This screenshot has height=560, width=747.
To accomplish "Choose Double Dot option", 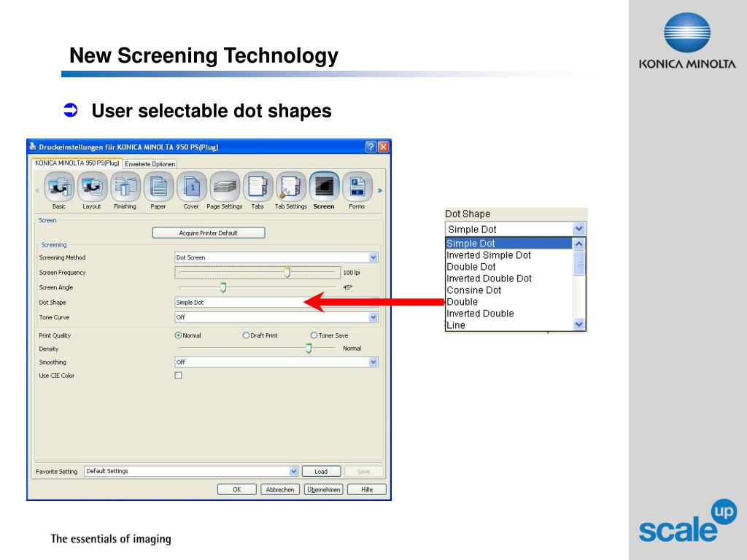I will coord(508,267).
